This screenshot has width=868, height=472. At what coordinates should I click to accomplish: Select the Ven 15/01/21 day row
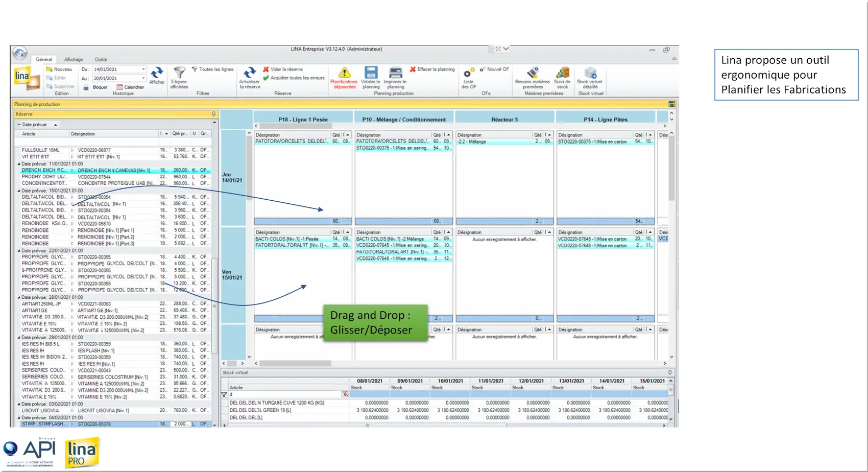pos(232,275)
